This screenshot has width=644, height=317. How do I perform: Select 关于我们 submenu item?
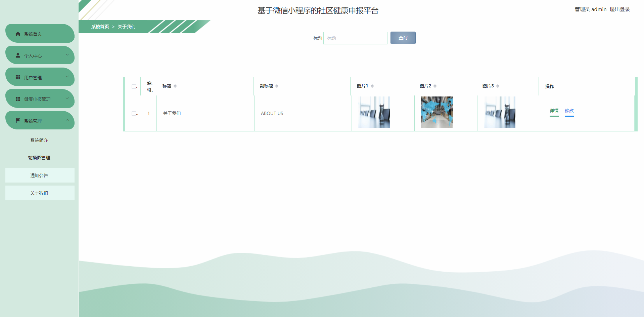(40, 193)
